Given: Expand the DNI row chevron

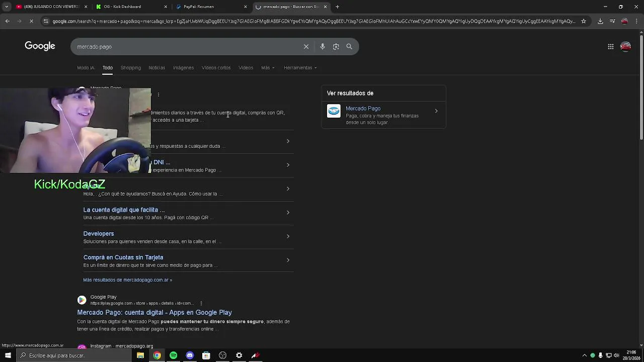Looking at the screenshot, I should (288, 165).
